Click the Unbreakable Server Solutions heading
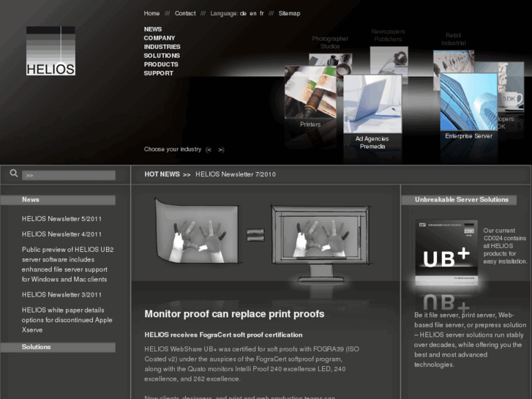This screenshot has width=532, height=399. [459, 200]
